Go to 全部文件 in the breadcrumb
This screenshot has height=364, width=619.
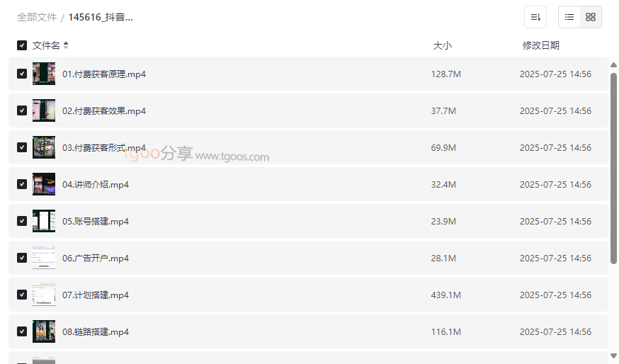click(37, 17)
